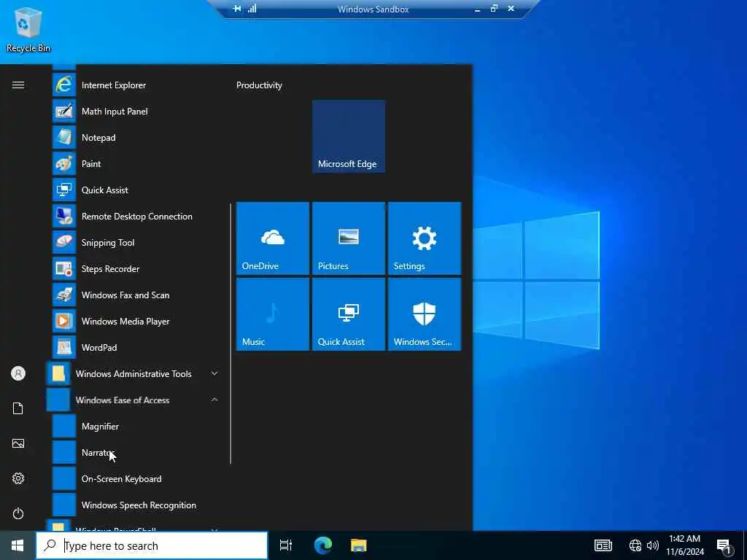Open the taskbar clock and date
747x560 pixels.
click(685, 545)
